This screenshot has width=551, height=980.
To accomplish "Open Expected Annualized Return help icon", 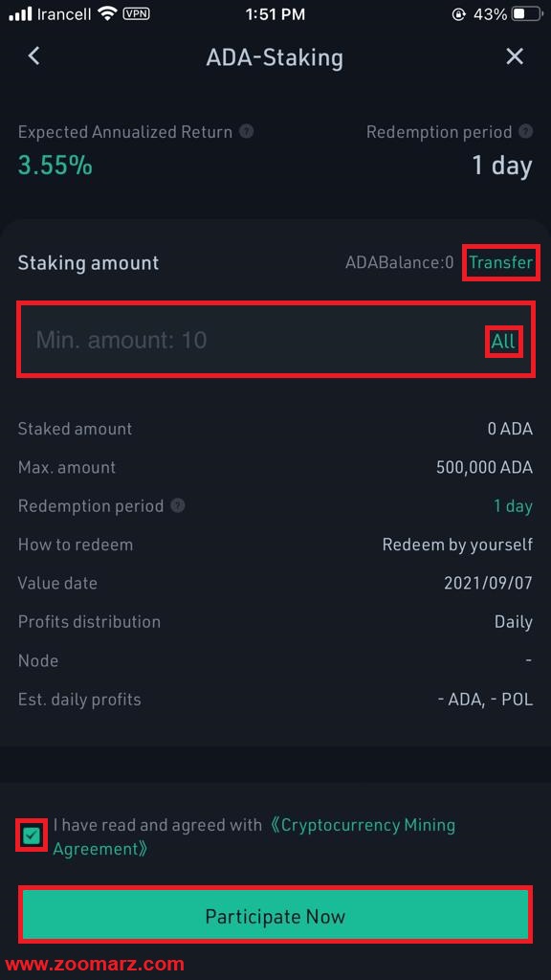I will (248, 132).
